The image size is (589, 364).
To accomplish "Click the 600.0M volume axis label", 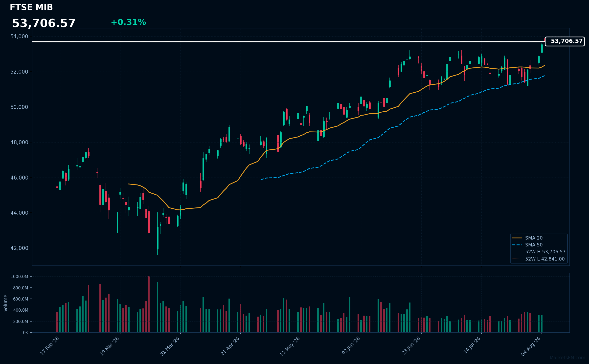I will click(20, 299).
